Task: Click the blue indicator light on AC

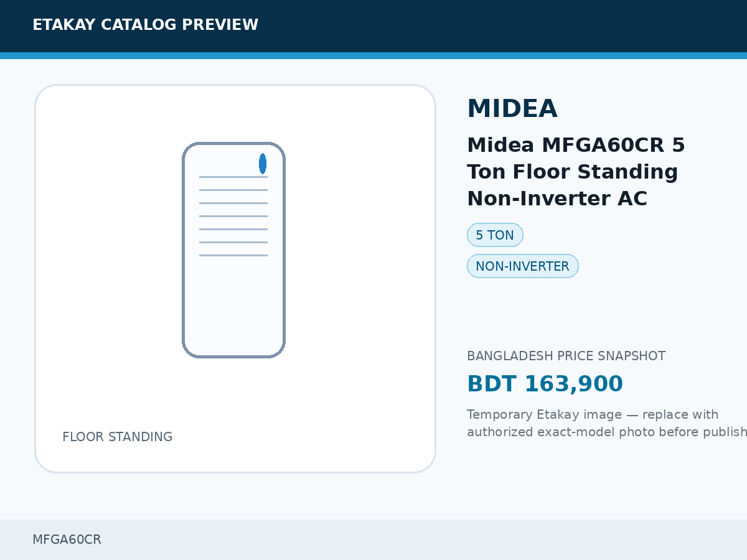Action: (x=263, y=164)
